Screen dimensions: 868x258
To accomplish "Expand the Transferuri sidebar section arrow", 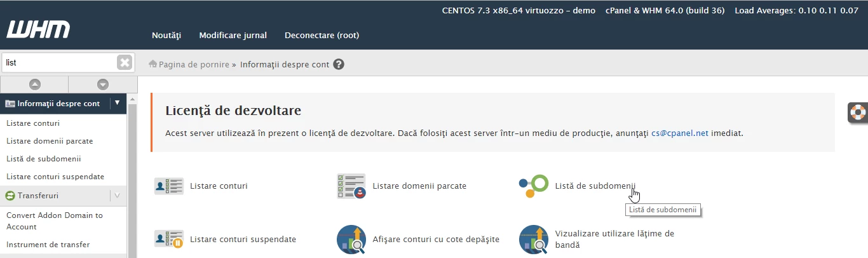I will point(117,195).
